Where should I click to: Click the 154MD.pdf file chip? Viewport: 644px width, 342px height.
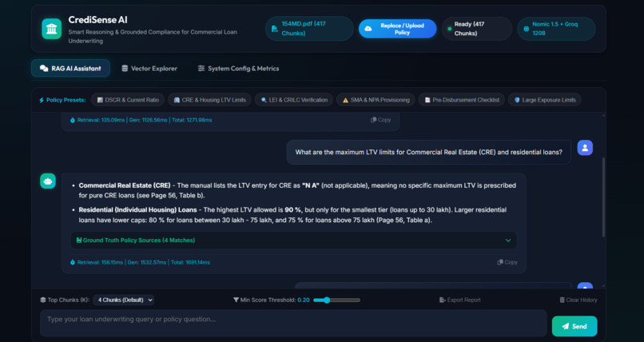coord(309,29)
